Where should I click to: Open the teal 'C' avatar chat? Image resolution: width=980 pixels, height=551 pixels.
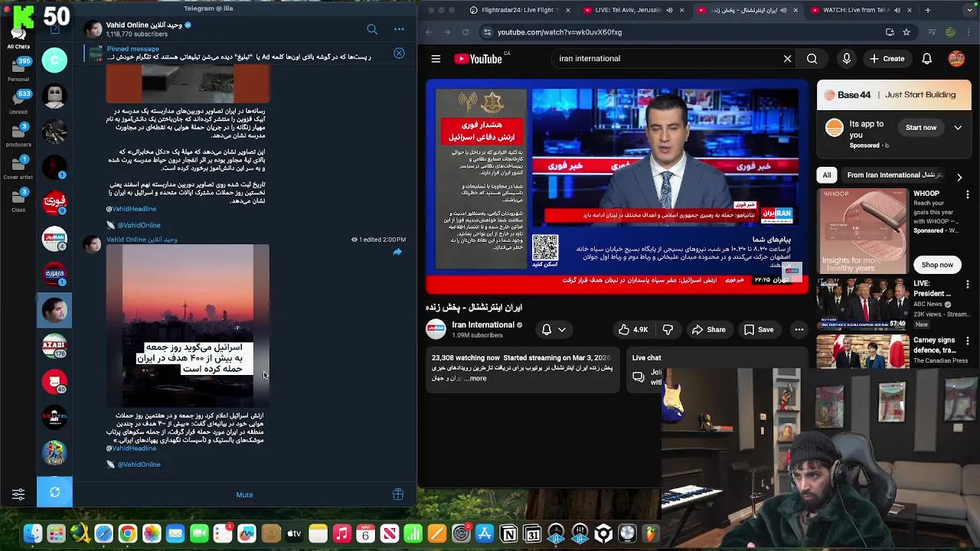(54, 60)
